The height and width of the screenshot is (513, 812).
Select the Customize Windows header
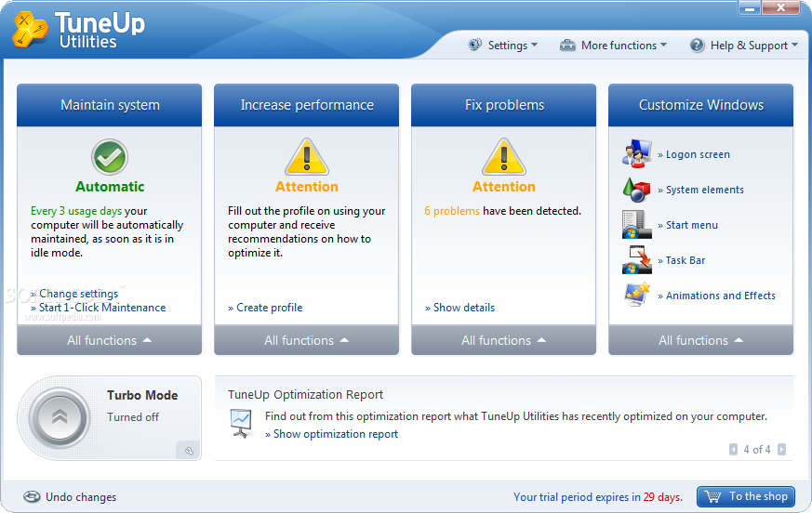(701, 105)
